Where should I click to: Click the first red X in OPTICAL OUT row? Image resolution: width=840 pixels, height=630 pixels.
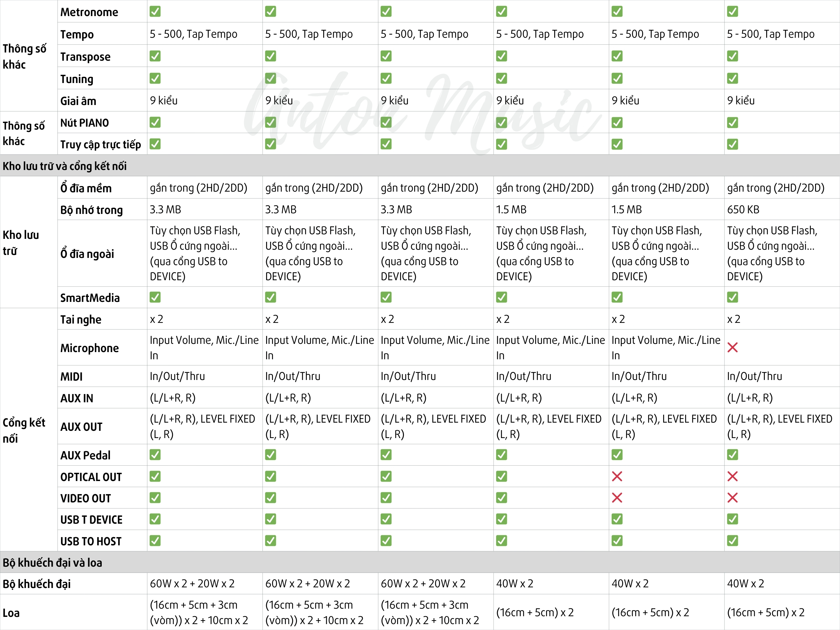point(617,476)
